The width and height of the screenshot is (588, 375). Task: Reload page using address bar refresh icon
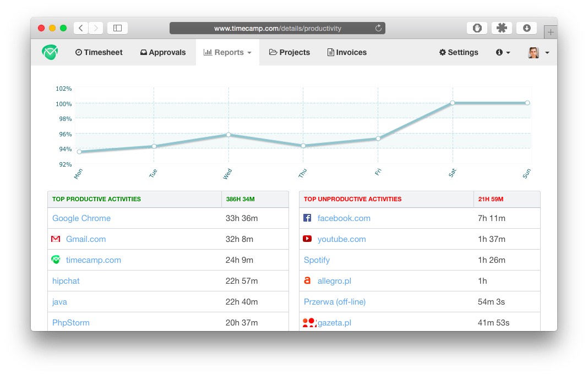[x=378, y=28]
